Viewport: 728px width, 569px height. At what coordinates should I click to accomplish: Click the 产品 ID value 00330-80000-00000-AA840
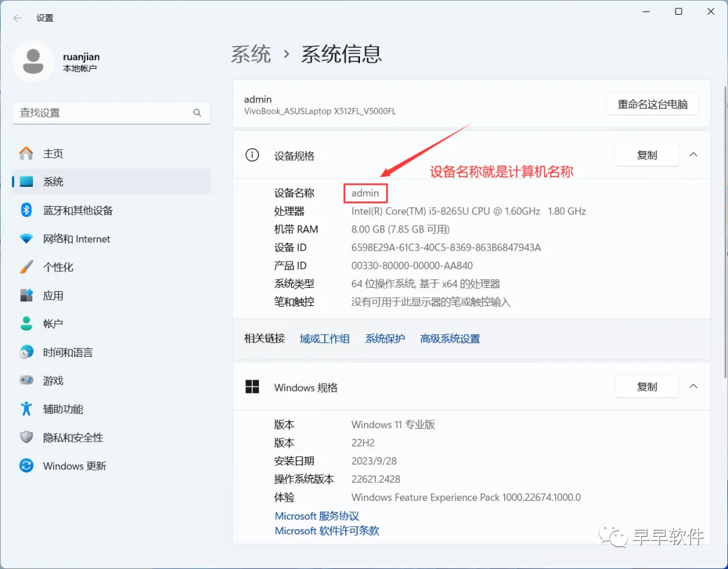coord(412,266)
